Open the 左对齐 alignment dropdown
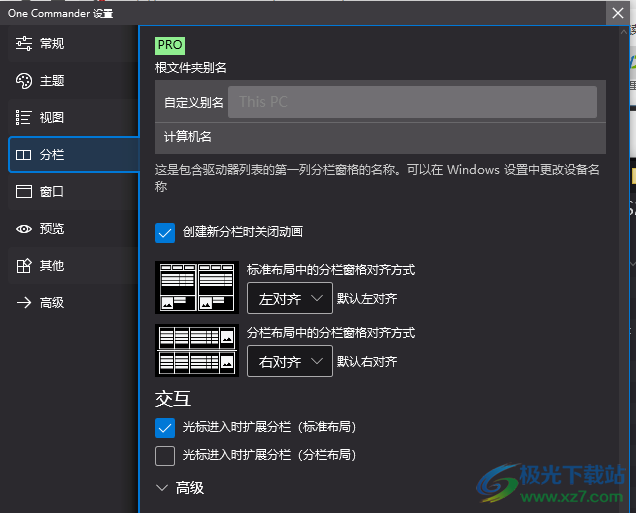 (x=290, y=298)
